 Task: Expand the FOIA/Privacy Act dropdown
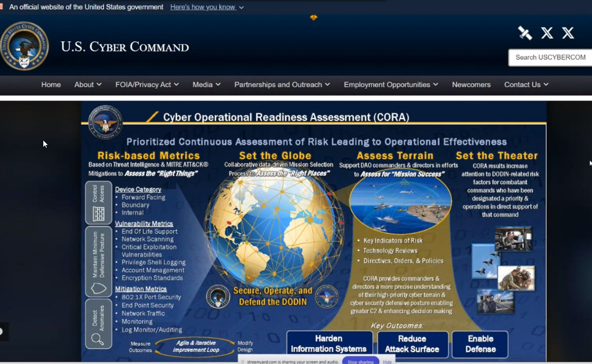pyautogui.click(x=147, y=85)
